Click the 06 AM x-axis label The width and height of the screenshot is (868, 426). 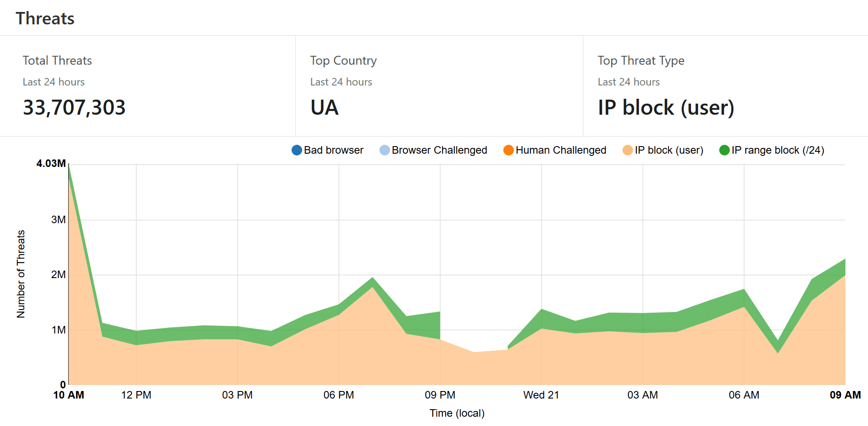tap(744, 395)
